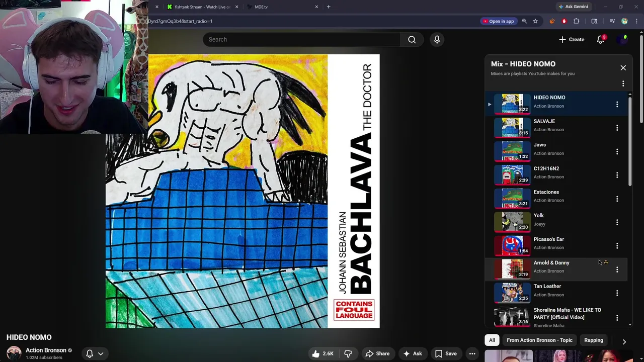Screen dimensions: 644x362
Task: Dislike the HIDEO NOMO video
Action: (348, 353)
